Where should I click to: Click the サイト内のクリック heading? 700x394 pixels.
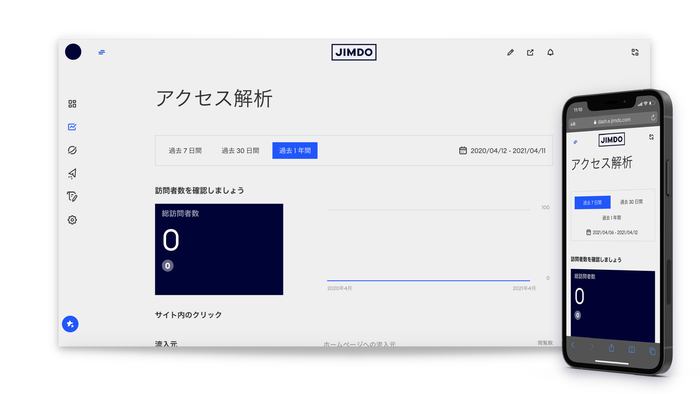pos(188,315)
